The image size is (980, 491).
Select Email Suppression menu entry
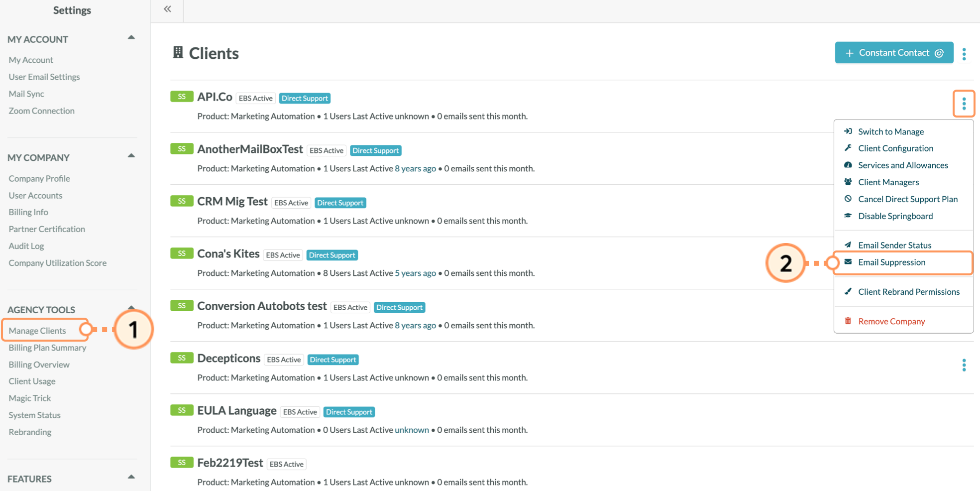(x=904, y=262)
